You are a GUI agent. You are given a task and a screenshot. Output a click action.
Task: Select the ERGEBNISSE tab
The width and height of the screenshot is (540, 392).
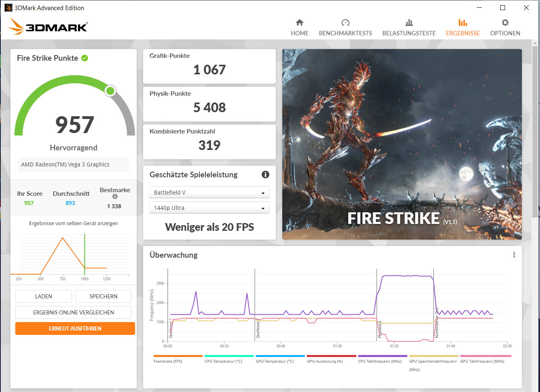(x=463, y=28)
